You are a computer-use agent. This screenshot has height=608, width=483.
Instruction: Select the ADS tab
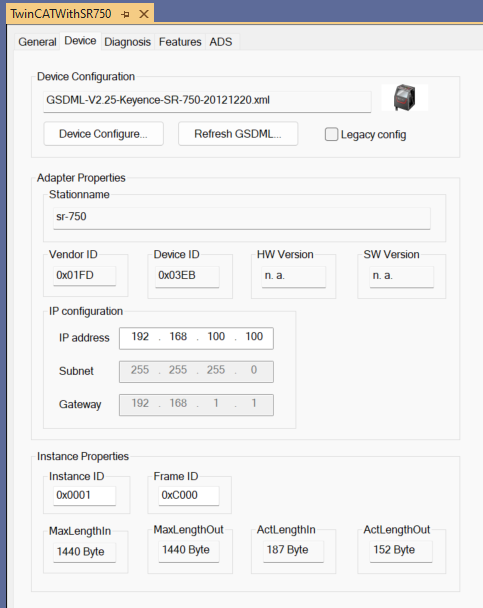coord(221,41)
